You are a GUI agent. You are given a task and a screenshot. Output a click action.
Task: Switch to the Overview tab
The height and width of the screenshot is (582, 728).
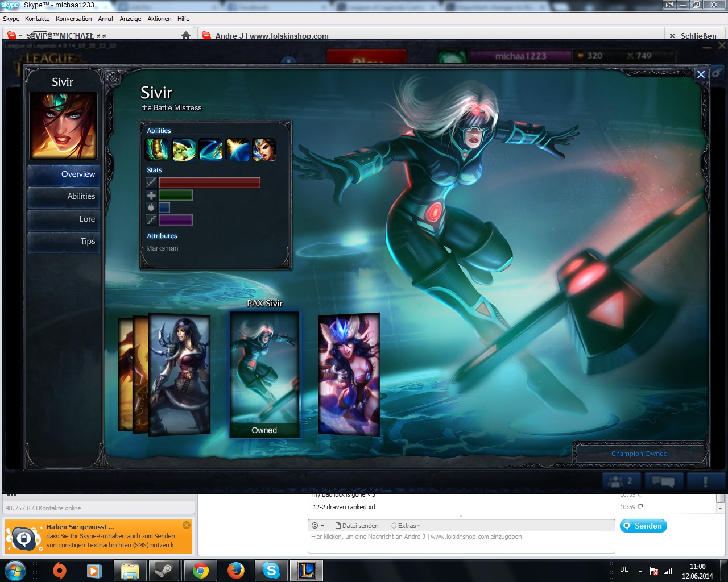click(64, 174)
